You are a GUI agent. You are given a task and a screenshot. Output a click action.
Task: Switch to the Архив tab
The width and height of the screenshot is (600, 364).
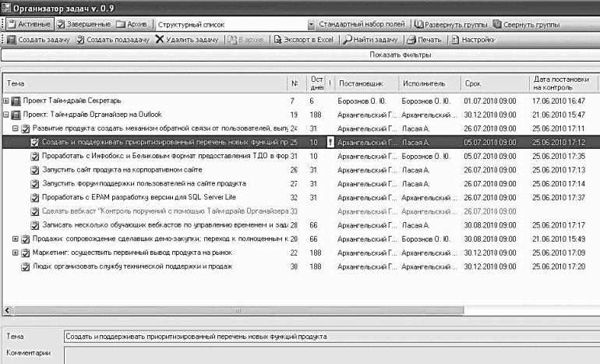coord(132,24)
